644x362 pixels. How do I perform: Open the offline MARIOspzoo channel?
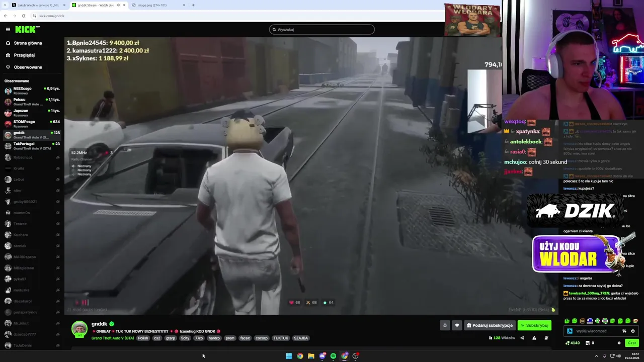click(x=32, y=257)
